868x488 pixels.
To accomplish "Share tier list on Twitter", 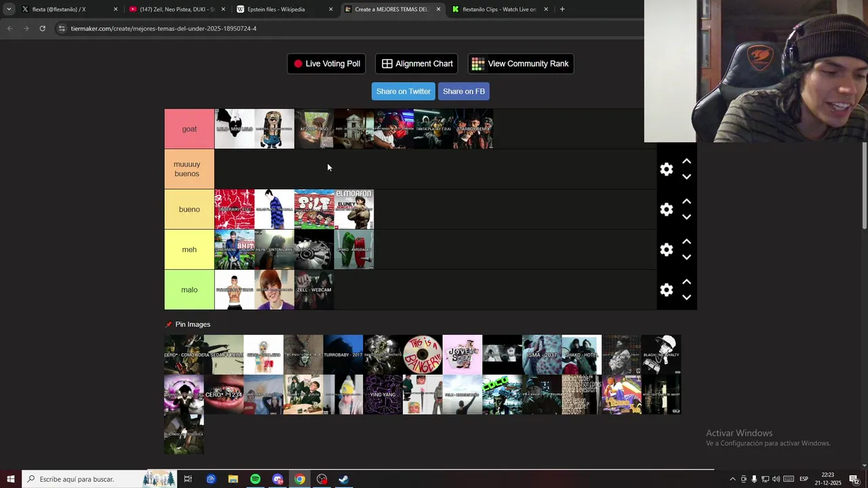I will point(403,91).
